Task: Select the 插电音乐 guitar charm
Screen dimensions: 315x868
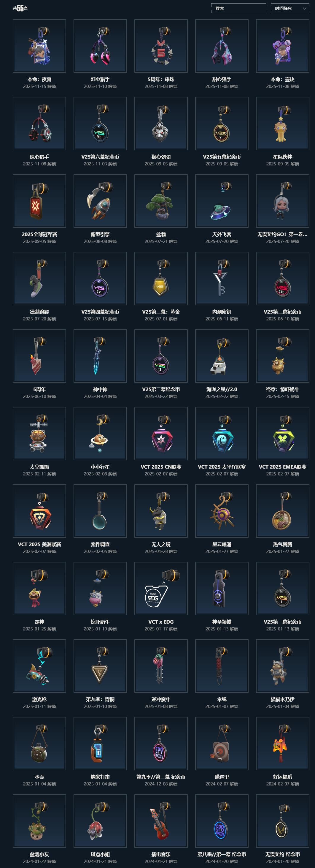Action: 161,821
